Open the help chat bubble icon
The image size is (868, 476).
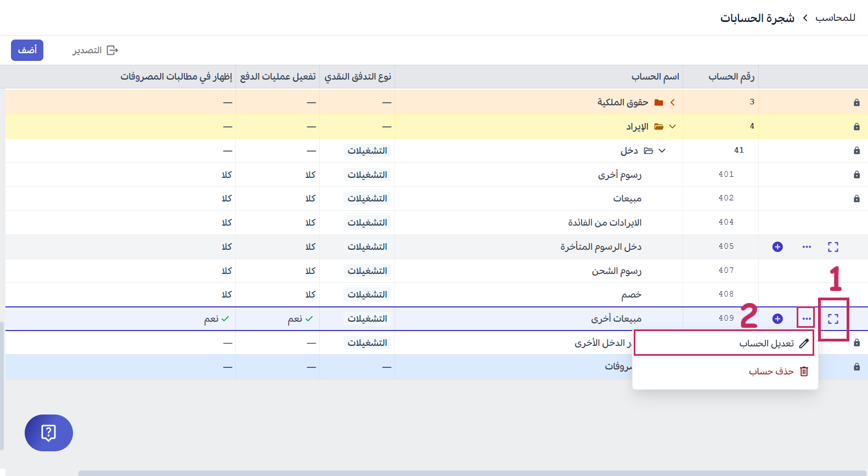(x=49, y=433)
